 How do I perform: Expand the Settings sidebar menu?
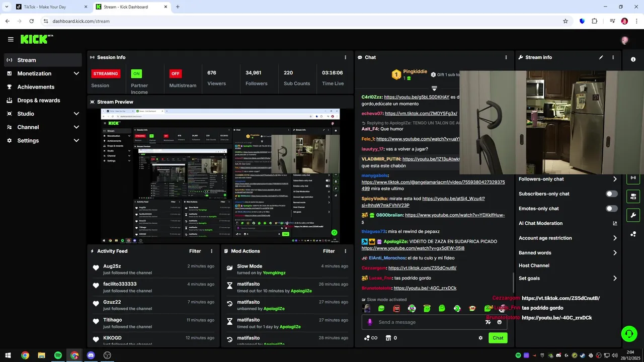(x=43, y=141)
